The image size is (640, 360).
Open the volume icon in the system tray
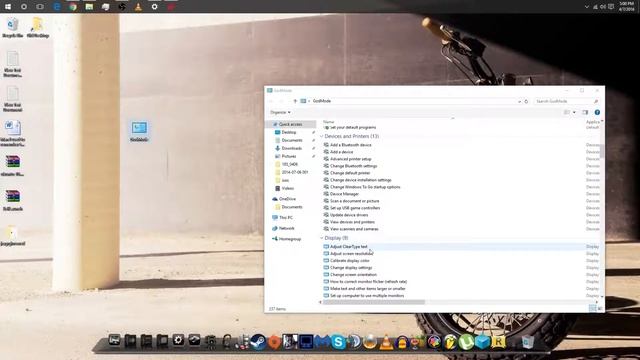click(603, 7)
